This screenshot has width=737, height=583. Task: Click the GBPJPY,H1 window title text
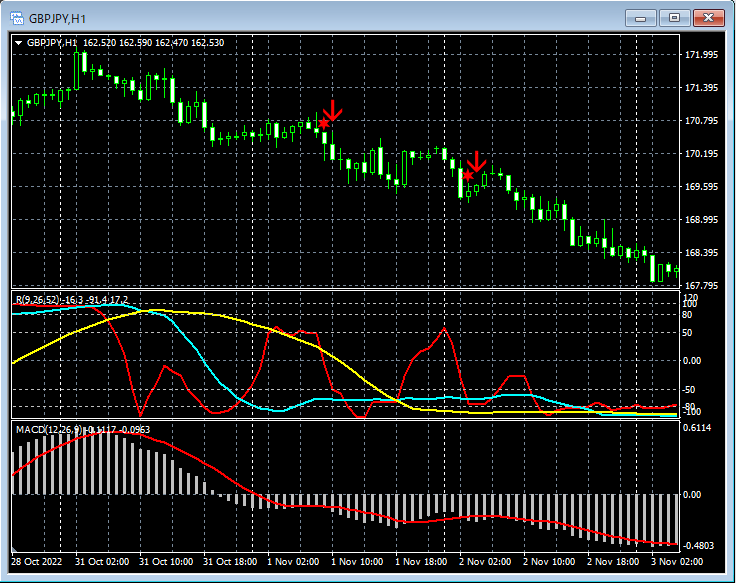point(57,18)
